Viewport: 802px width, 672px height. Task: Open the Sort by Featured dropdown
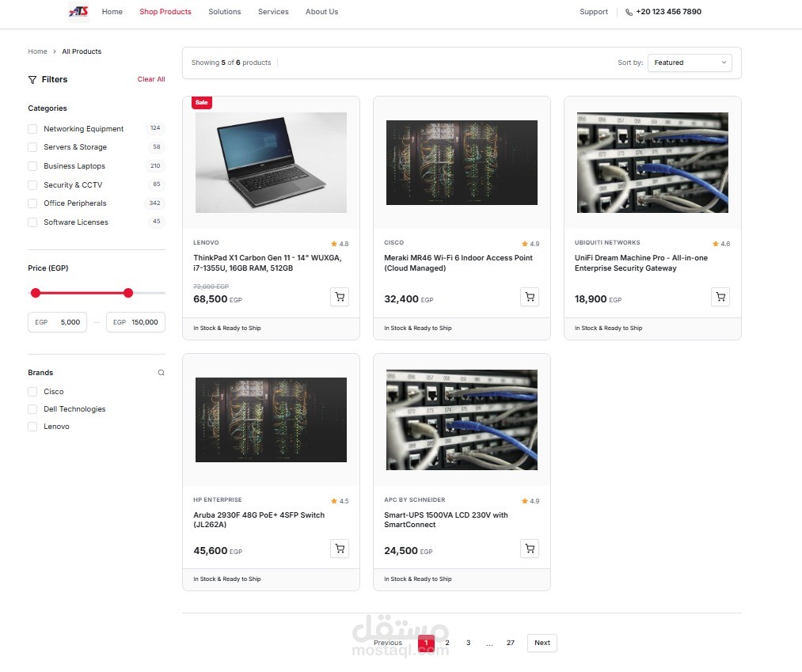point(690,63)
